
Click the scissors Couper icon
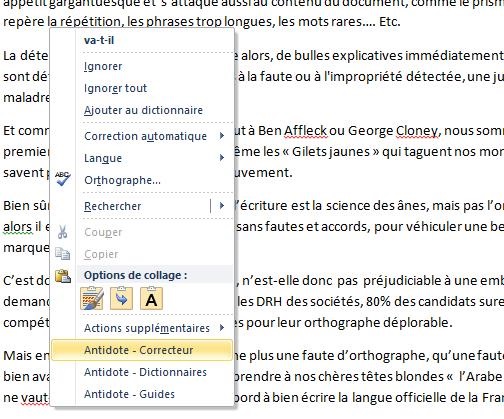[62, 232]
